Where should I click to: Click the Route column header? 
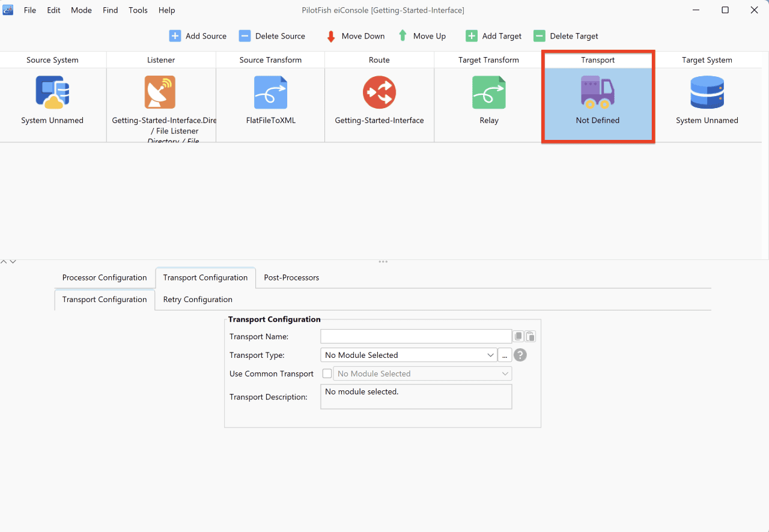pyautogui.click(x=379, y=60)
